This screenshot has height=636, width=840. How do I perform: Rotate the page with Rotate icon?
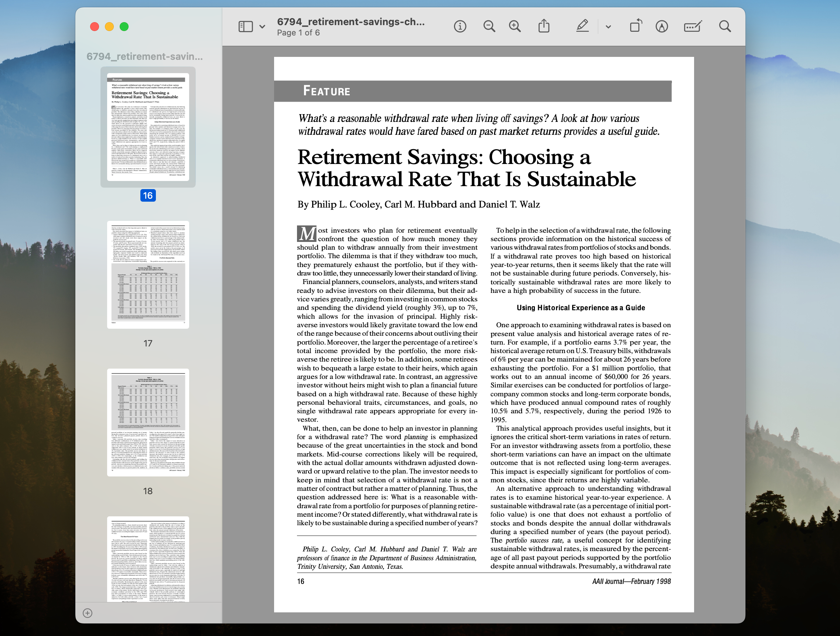635,27
